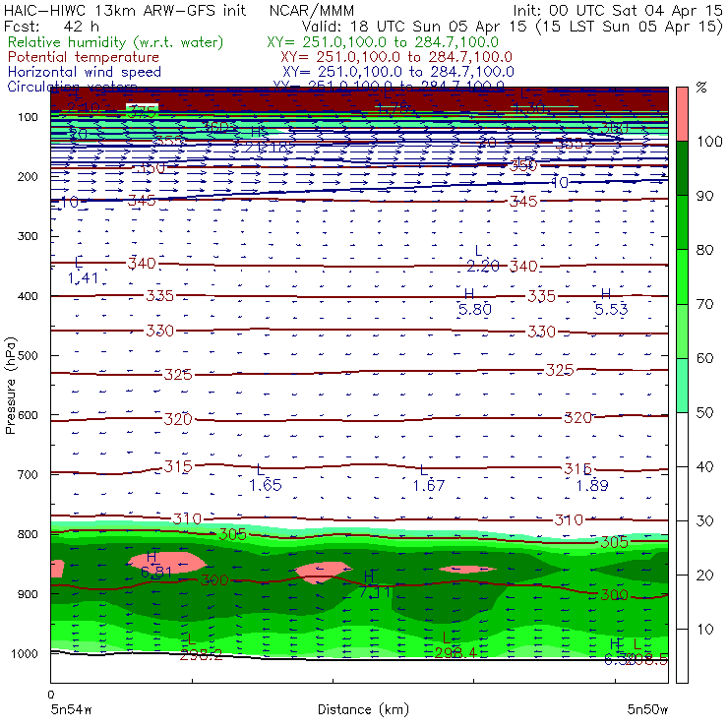Click the colorbar '100' percent label
728x728 pixels.
(x=710, y=142)
